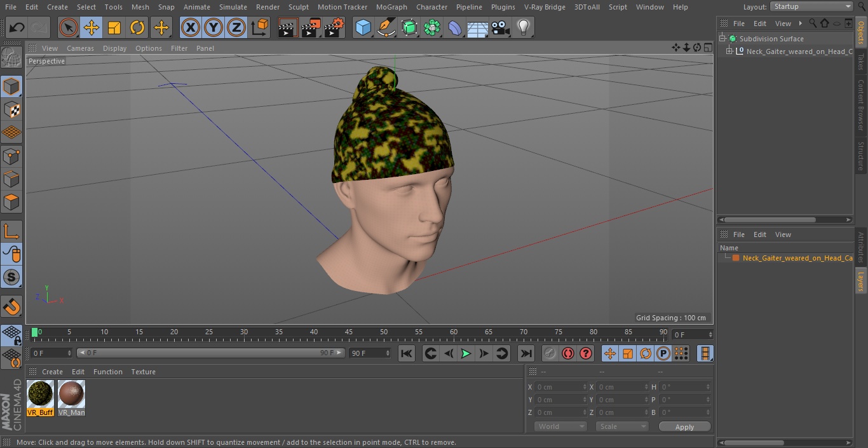Open the Array modeling objects icon
Image resolution: width=868 pixels, height=448 pixels.
click(x=432, y=28)
